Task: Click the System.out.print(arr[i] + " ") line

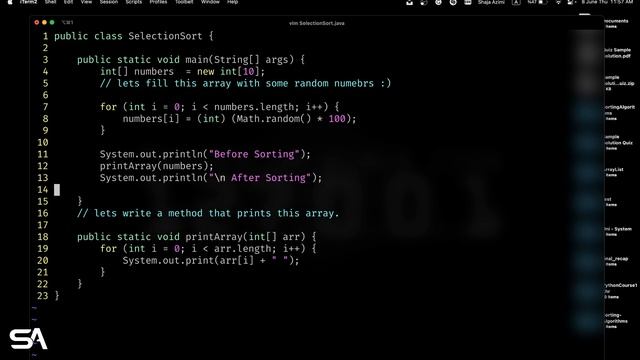Action: (x=211, y=261)
